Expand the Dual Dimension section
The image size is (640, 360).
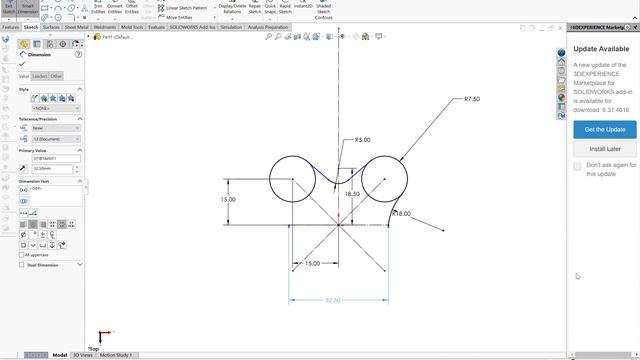click(80, 265)
